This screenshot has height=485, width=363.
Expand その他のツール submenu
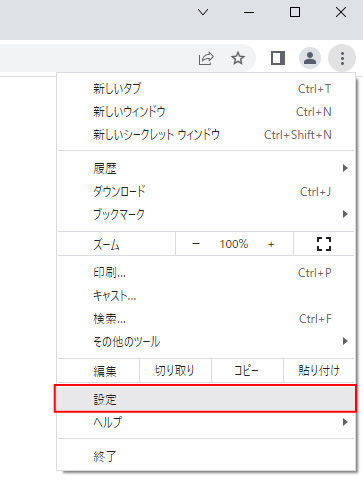(206, 341)
